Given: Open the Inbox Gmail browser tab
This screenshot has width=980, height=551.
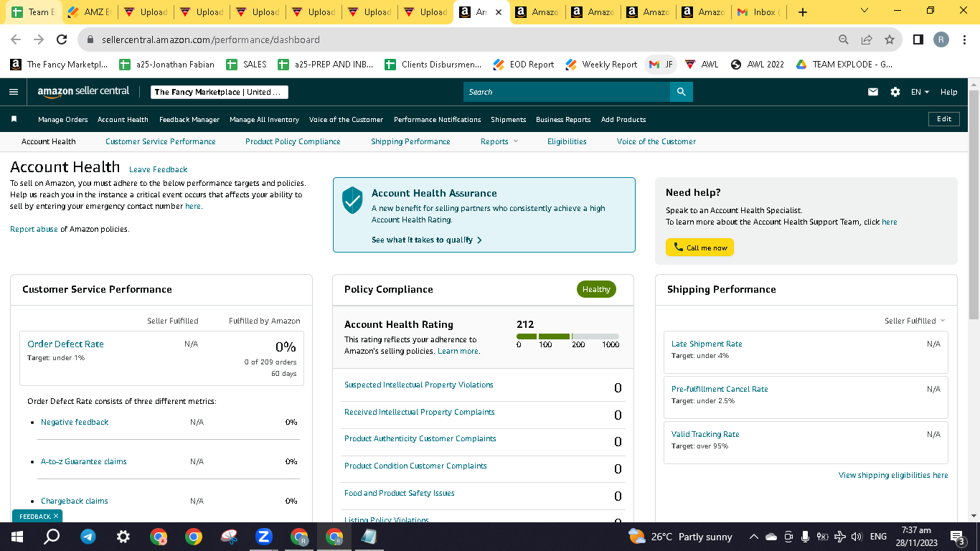Looking at the screenshot, I should (x=758, y=12).
